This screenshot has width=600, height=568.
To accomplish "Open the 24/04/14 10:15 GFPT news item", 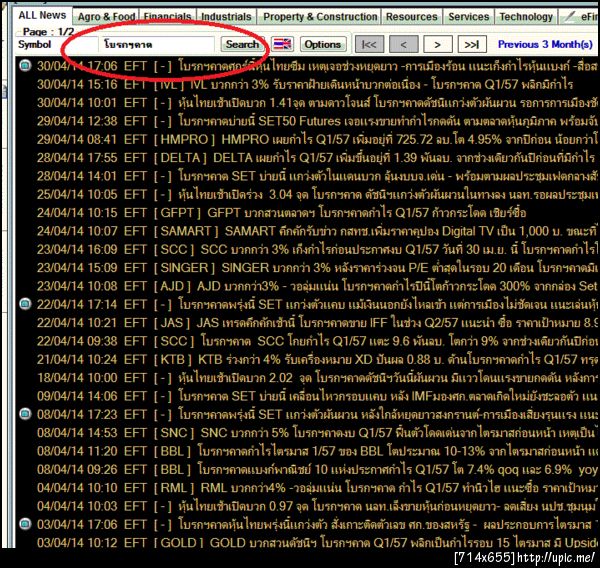I will [281, 212].
